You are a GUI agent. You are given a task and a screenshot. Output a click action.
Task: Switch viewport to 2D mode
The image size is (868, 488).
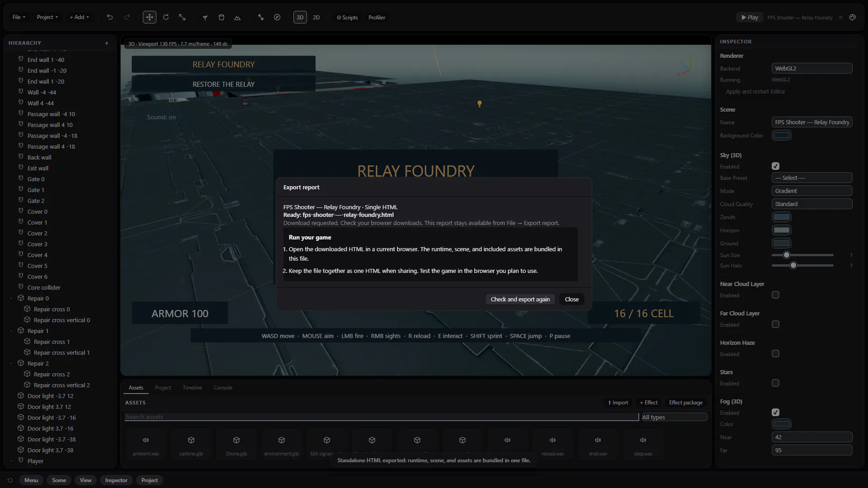click(316, 17)
